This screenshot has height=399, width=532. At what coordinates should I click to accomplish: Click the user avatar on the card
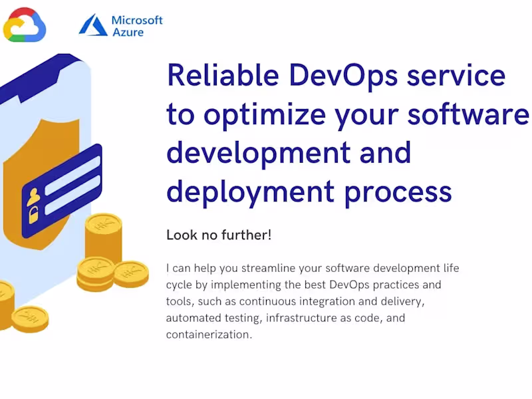tap(33, 197)
